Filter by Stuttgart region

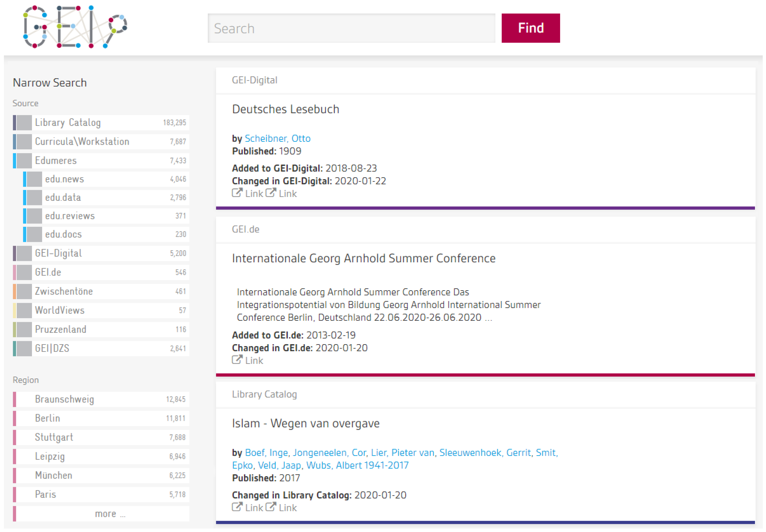(54, 437)
